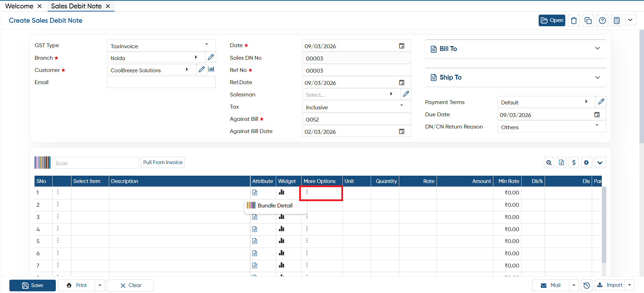Click the copy document icon in the header
644x293 pixels.
(x=588, y=21)
